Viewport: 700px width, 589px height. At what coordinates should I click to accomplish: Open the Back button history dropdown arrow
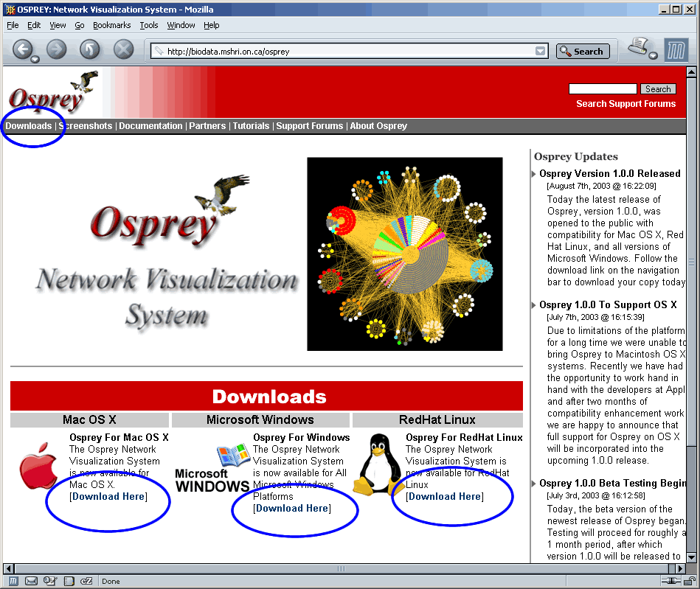click(x=35, y=58)
